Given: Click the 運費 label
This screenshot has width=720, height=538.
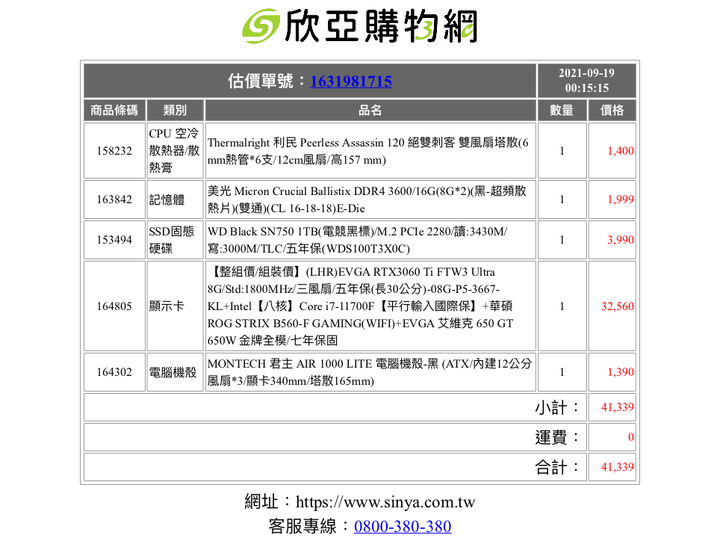Looking at the screenshot, I should tap(557, 437).
